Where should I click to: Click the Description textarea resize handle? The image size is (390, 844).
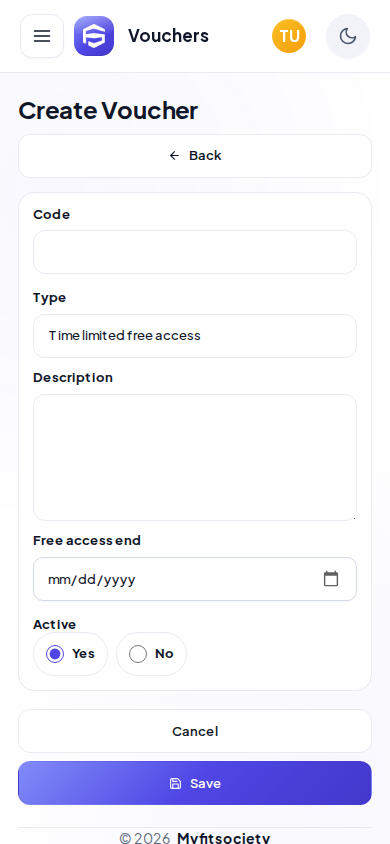click(x=352, y=517)
